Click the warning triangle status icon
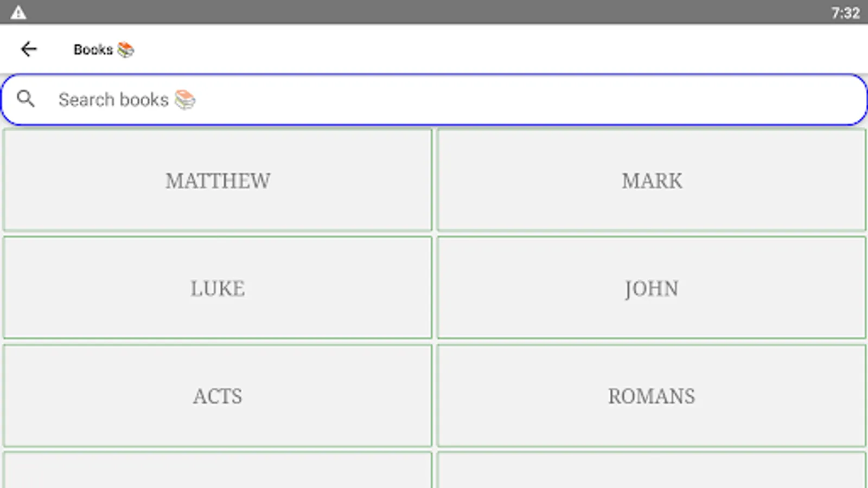This screenshot has width=868, height=488. coord(18,12)
